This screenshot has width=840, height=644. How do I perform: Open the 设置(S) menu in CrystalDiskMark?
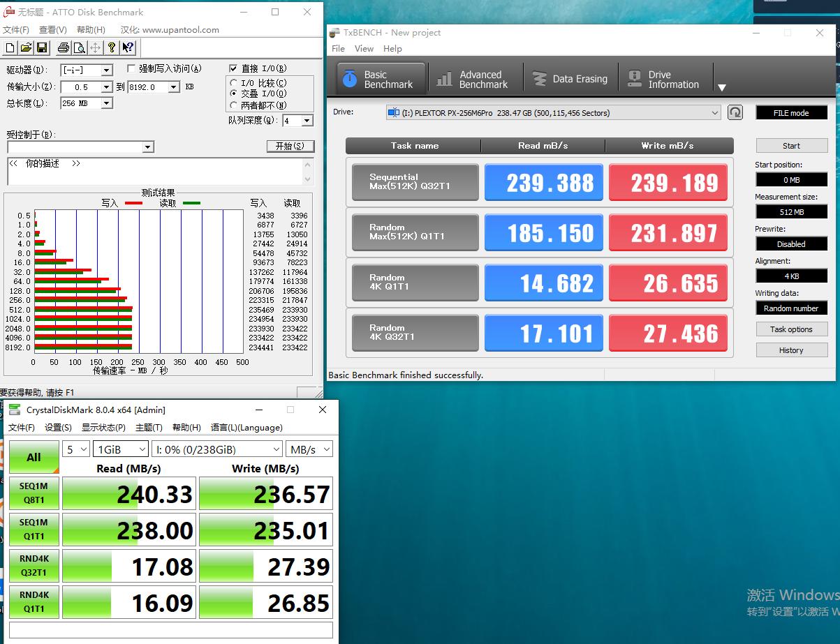click(58, 428)
